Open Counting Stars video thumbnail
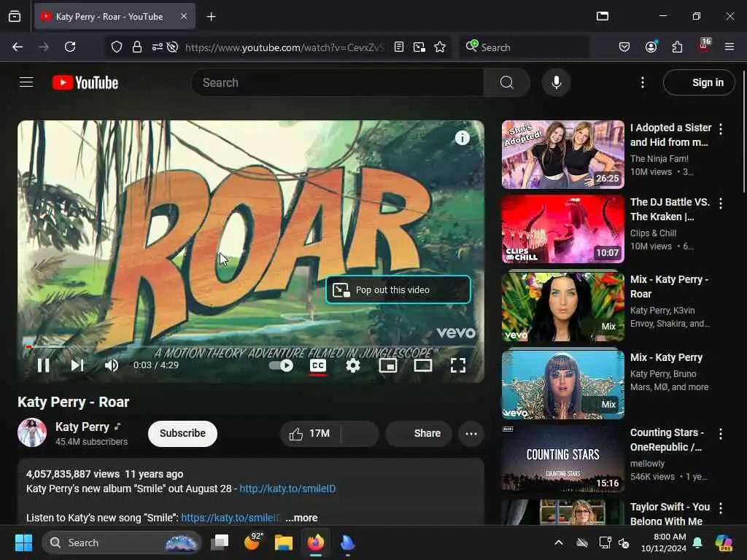The image size is (747, 560). 562,458
